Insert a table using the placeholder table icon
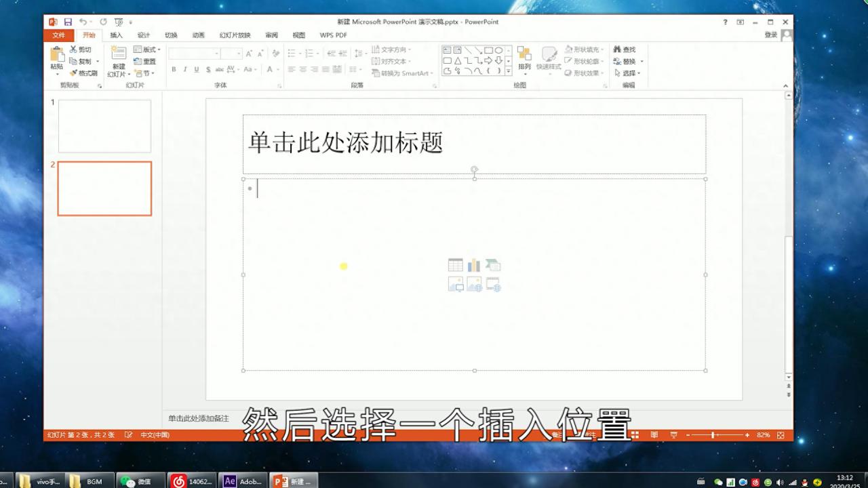868x488 pixels. click(454, 264)
